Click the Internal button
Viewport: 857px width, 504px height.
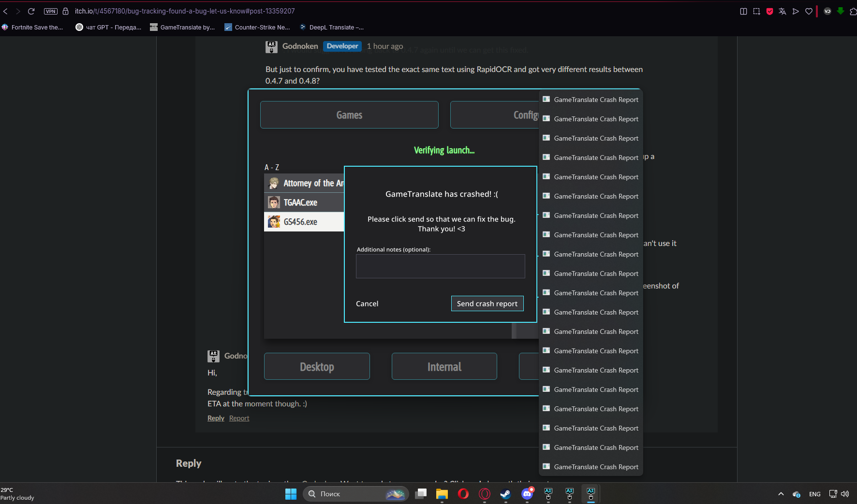[x=444, y=366]
